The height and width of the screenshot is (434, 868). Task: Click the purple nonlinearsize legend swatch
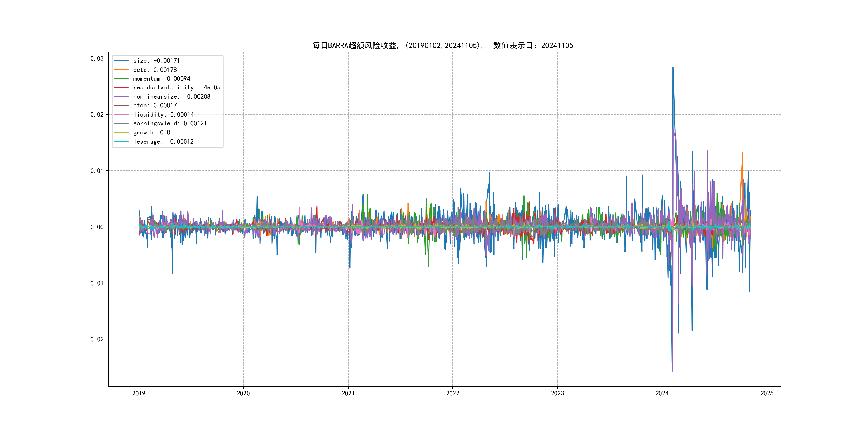tap(121, 97)
